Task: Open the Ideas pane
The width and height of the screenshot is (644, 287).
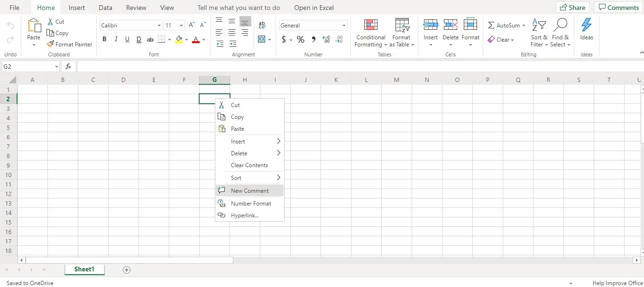Action: 587,31
